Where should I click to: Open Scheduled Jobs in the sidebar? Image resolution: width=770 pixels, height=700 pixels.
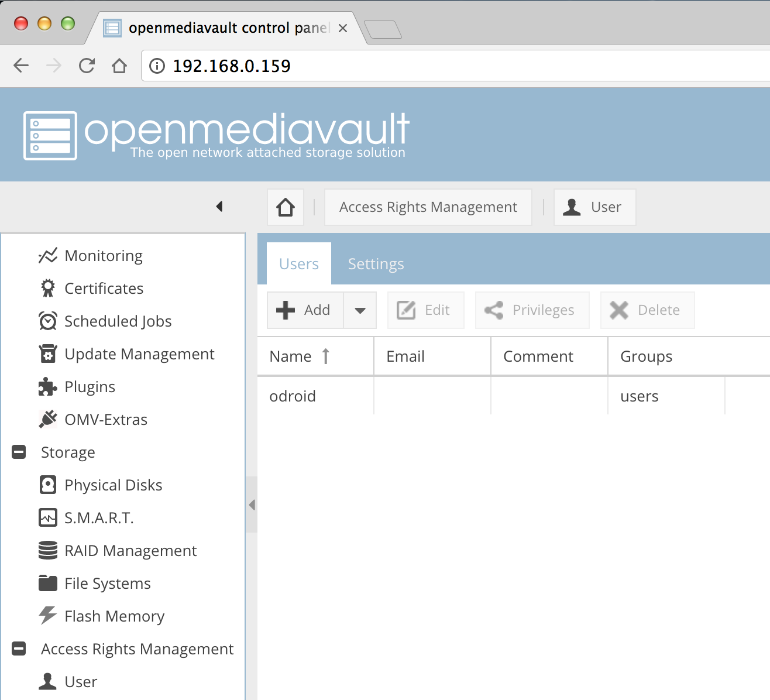118,321
